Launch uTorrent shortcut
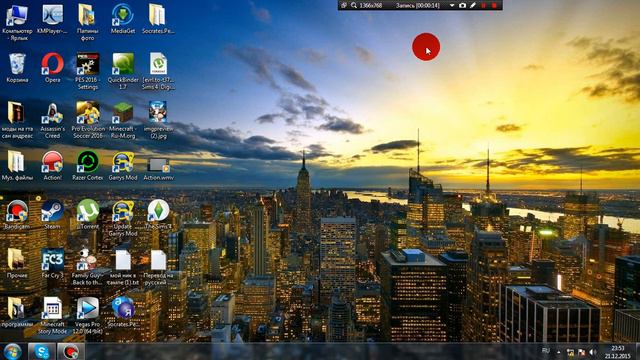The width and height of the screenshot is (640, 360). pos(87,211)
